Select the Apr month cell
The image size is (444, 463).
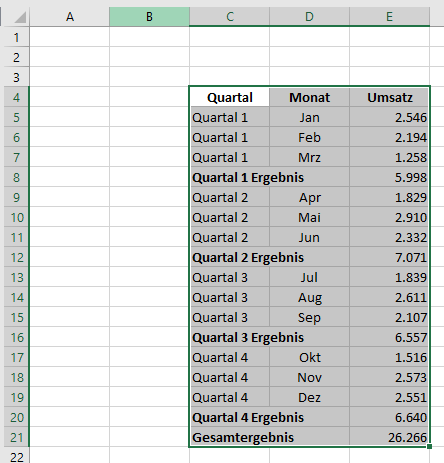click(309, 197)
